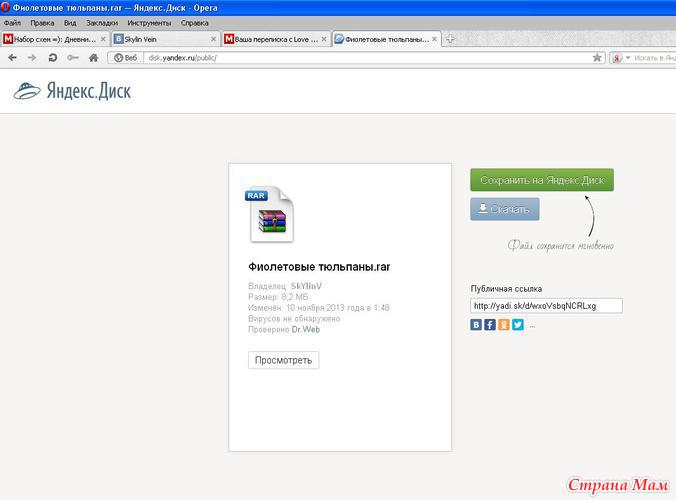Click the Размер 8,2 МБ text

coord(278,297)
